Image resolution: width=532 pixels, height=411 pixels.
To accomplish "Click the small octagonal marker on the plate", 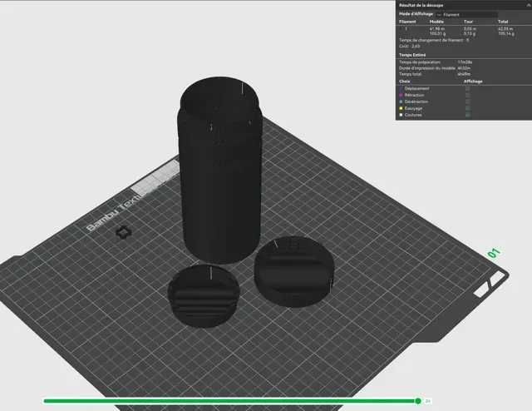I will [124, 232].
